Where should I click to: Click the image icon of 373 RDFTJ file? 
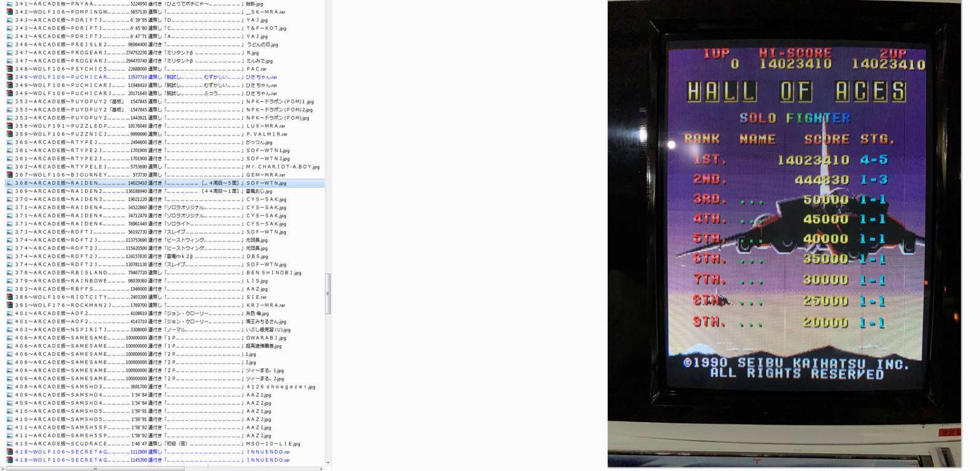[x=9, y=232]
